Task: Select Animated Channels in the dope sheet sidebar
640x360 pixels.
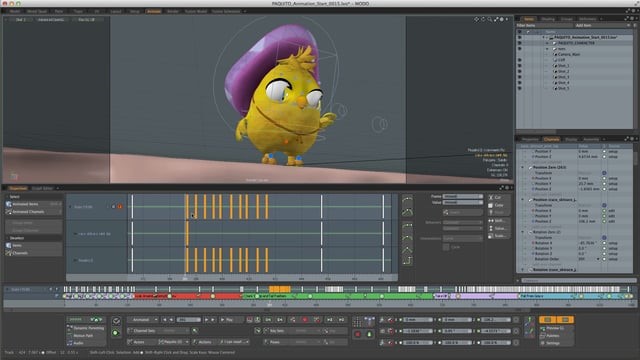Action: (28, 212)
